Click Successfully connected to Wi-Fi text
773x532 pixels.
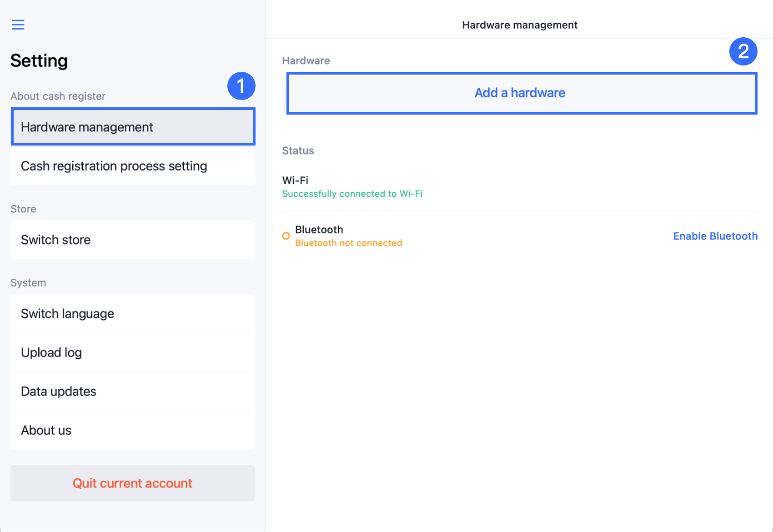point(352,194)
